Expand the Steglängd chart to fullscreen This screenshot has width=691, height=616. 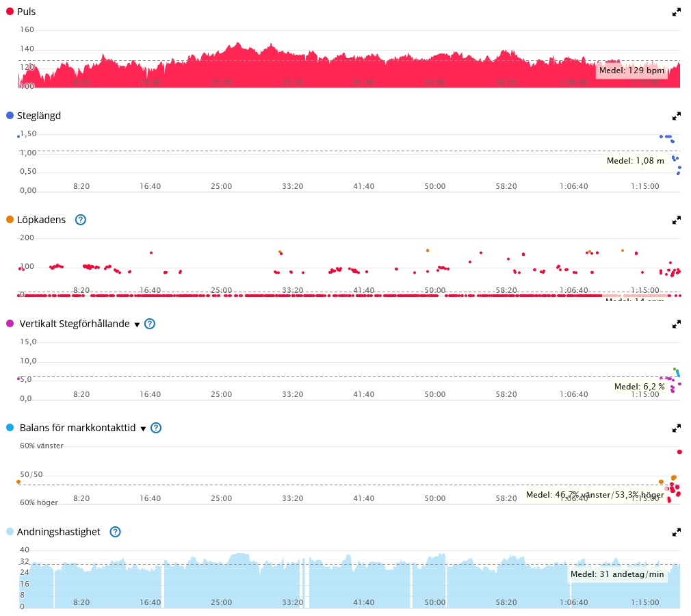[677, 116]
